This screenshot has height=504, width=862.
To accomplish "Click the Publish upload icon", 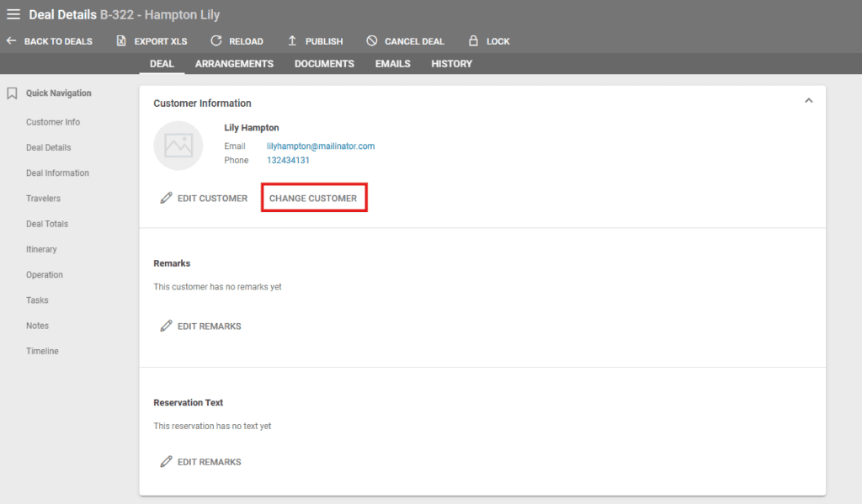I will [x=293, y=41].
